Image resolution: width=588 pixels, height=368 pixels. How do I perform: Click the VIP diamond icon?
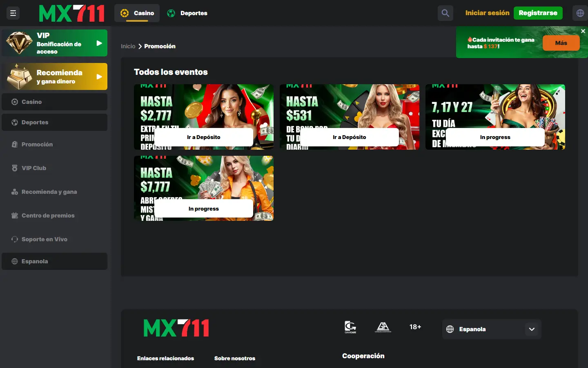19,43
